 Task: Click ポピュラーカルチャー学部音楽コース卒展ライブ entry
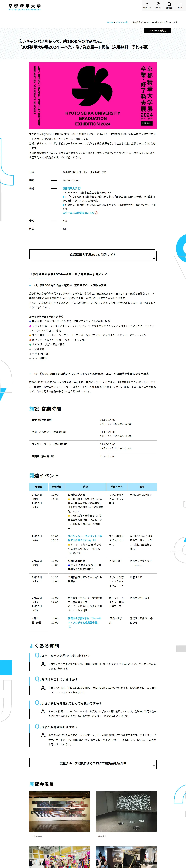point(85,600)
